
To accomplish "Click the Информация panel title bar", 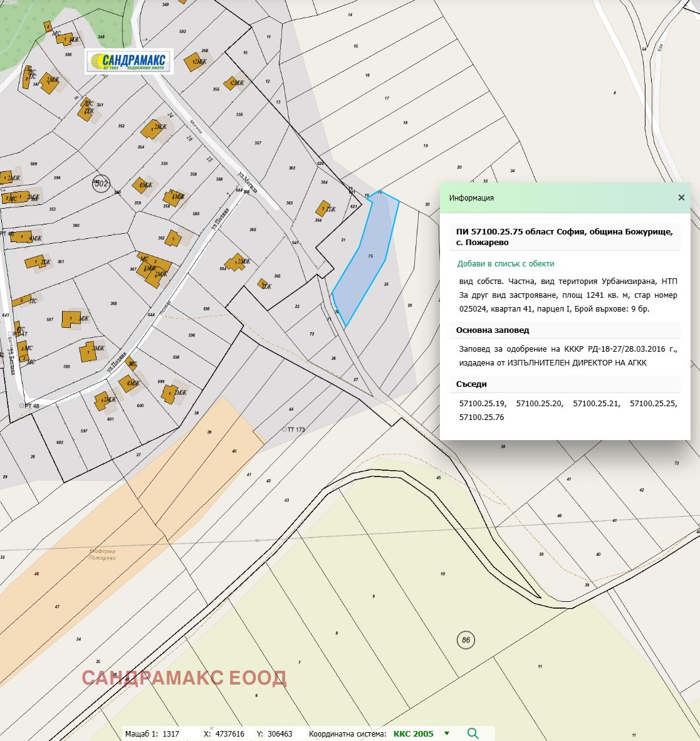I will 551,197.
